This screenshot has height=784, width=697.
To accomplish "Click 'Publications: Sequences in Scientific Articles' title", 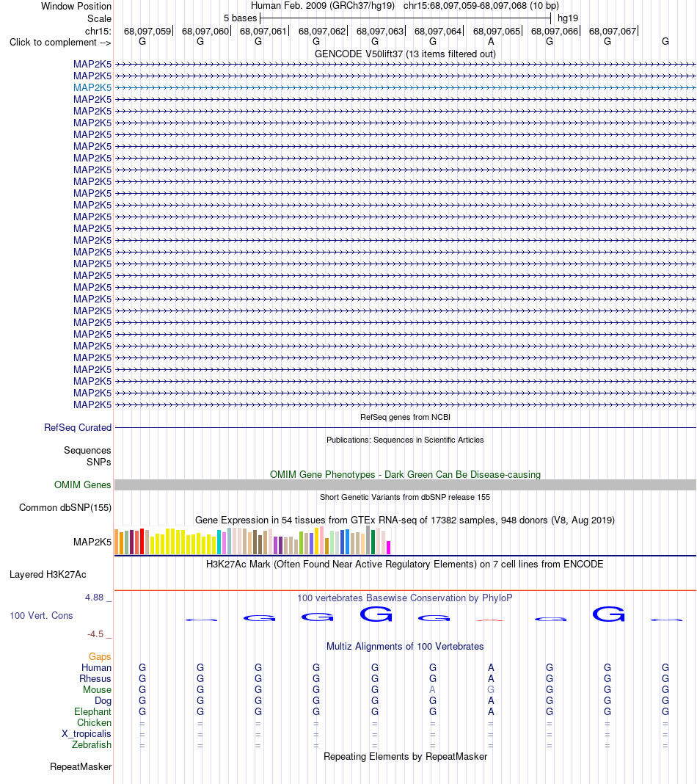I will (405, 440).
